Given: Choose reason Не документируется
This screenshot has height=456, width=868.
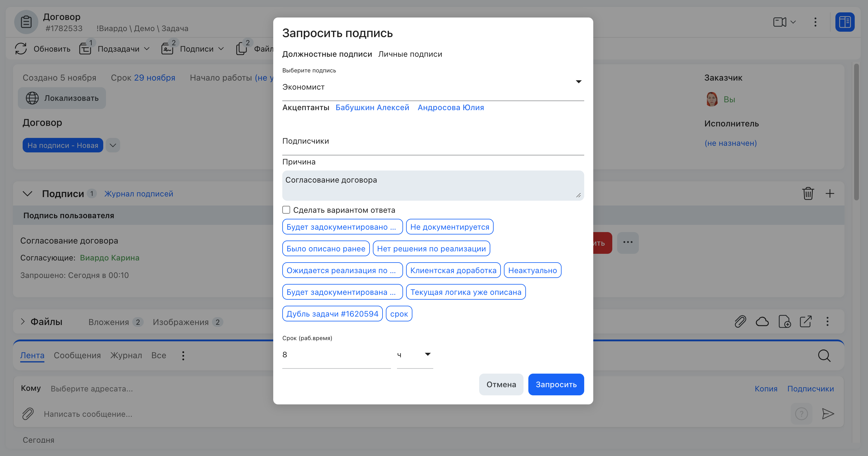Looking at the screenshot, I should (450, 227).
